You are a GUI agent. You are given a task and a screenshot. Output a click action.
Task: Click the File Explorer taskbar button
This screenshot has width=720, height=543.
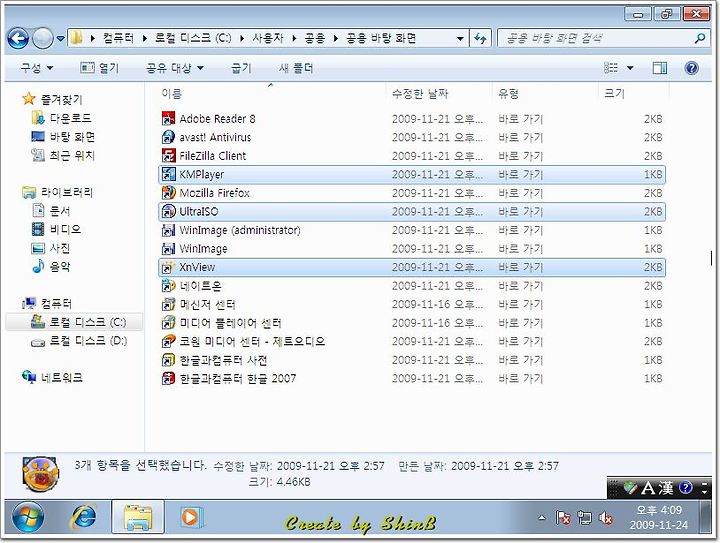click(138, 517)
